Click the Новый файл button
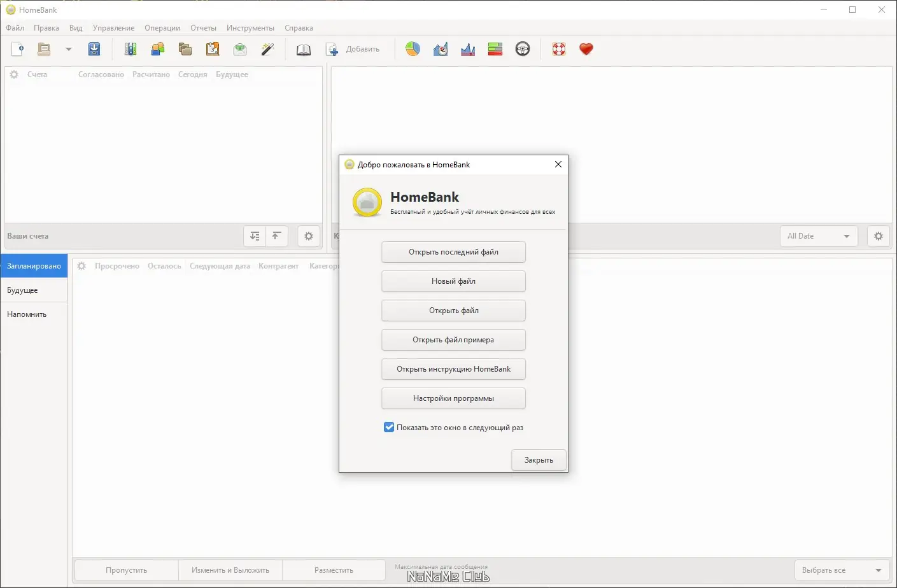 tap(453, 281)
